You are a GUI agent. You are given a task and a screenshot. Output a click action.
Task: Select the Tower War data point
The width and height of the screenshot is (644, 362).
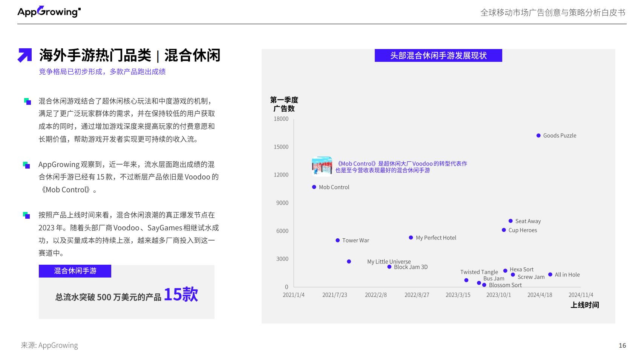tap(337, 240)
